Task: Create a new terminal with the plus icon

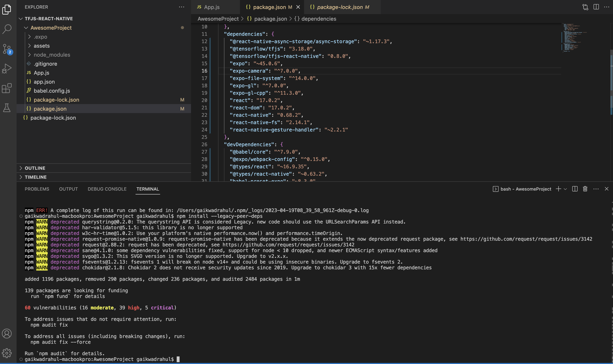Action: 558,189
